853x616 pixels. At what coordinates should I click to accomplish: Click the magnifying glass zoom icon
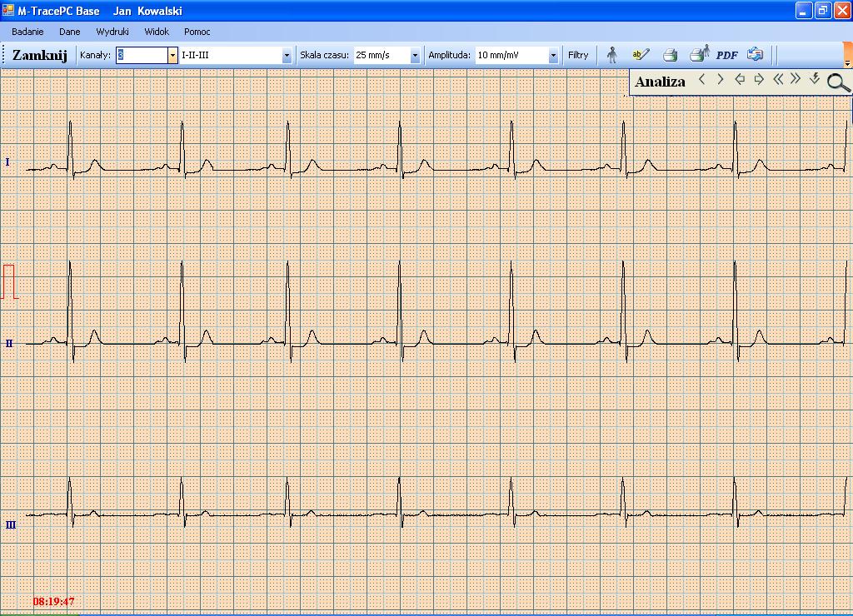pyautogui.click(x=838, y=82)
